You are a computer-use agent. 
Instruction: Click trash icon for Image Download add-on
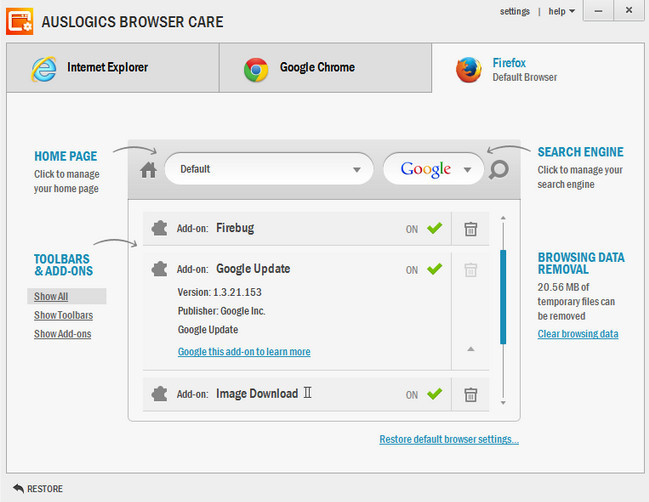tap(470, 395)
